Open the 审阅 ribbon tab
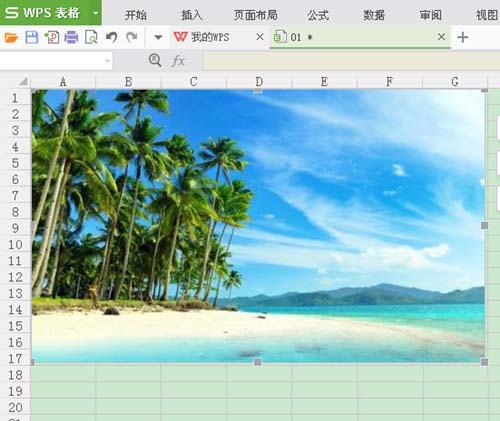 coord(431,15)
